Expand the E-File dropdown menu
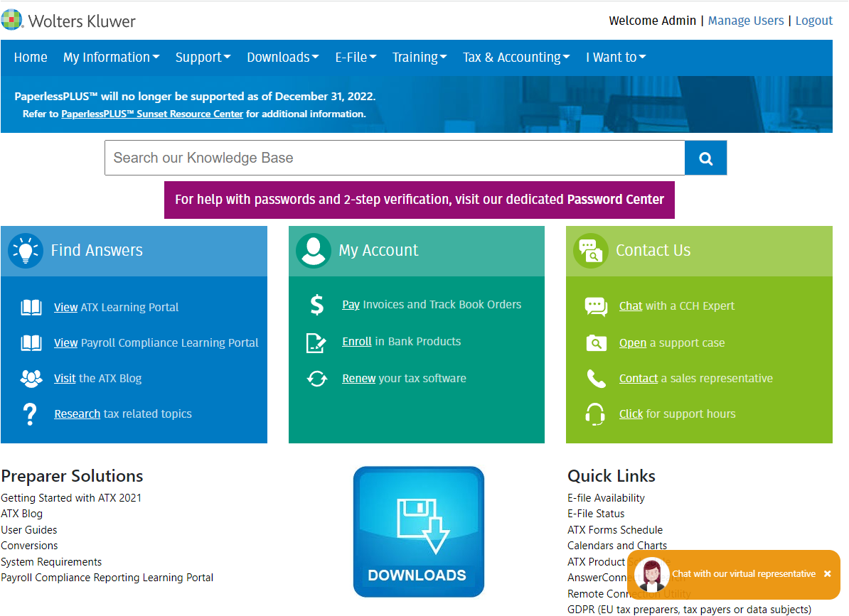 (x=356, y=58)
